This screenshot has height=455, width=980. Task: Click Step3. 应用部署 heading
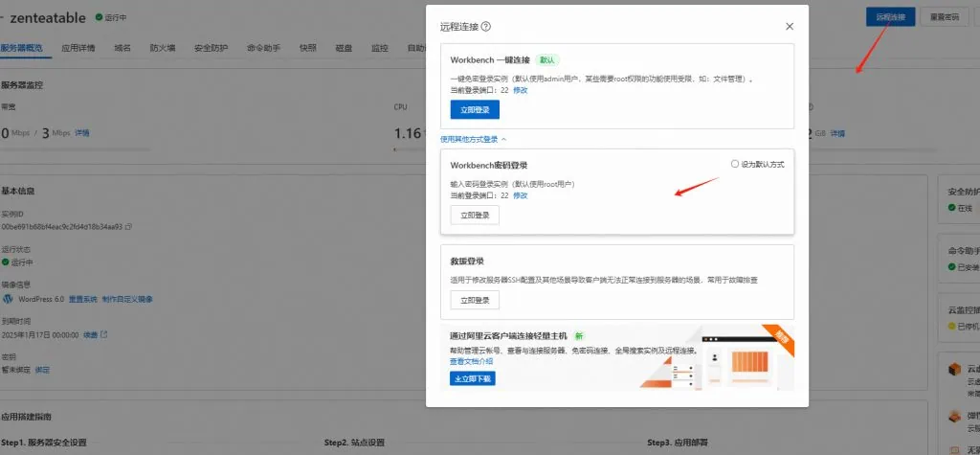tap(678, 443)
